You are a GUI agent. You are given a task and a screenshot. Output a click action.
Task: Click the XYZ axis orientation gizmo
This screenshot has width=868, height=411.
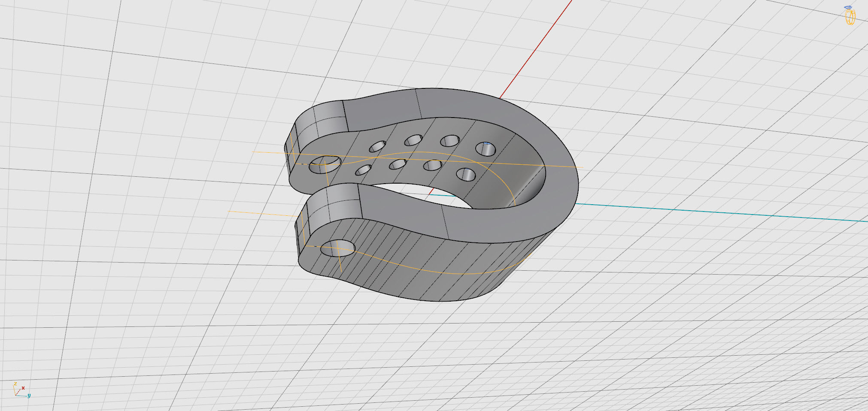21,390
